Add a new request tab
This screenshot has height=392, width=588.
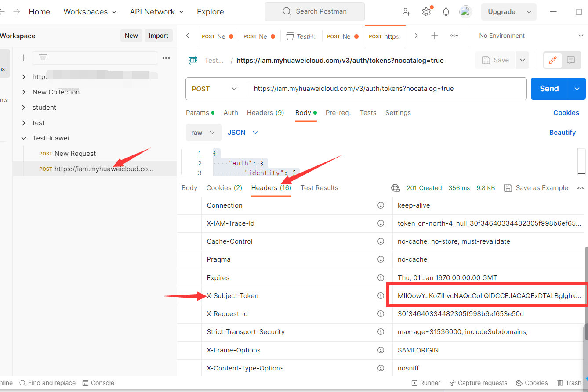[435, 36]
